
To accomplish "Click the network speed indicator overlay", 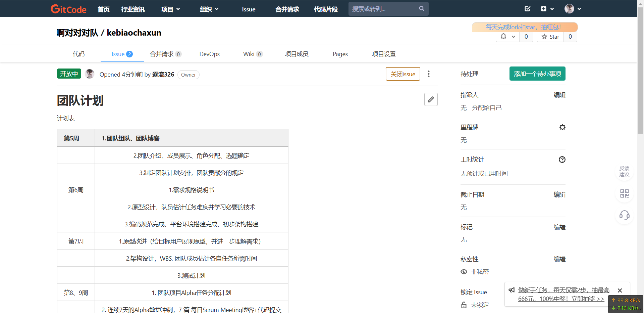I will [x=626, y=304].
